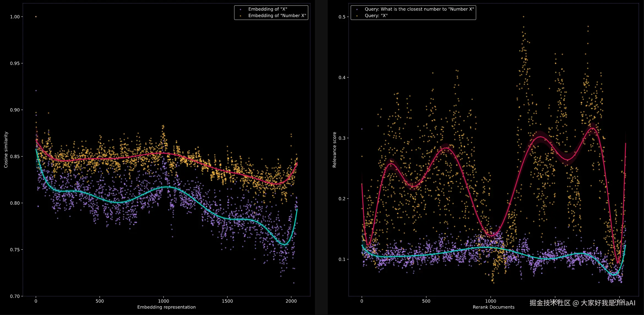
Task: Click the lone orange point at cosine similarity 1.00
Action: point(36,17)
